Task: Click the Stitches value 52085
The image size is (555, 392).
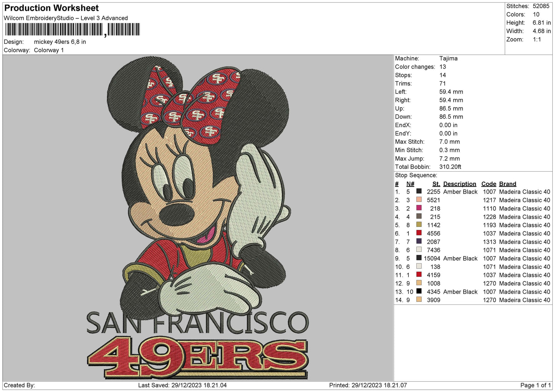Action: tap(541, 6)
